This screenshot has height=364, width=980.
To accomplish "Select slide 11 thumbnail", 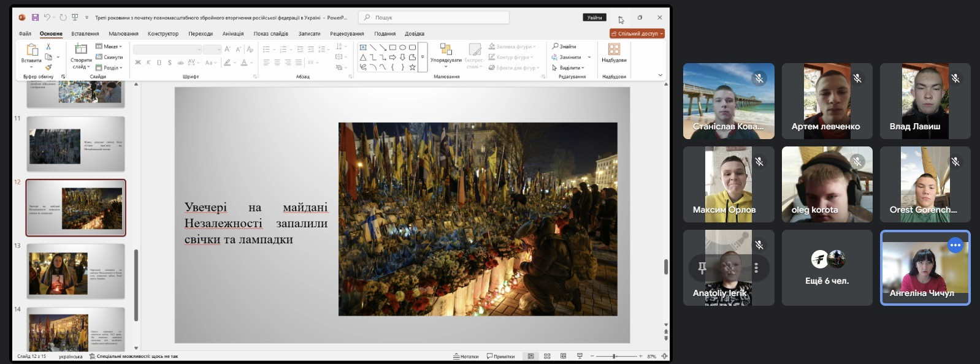I will [x=75, y=144].
